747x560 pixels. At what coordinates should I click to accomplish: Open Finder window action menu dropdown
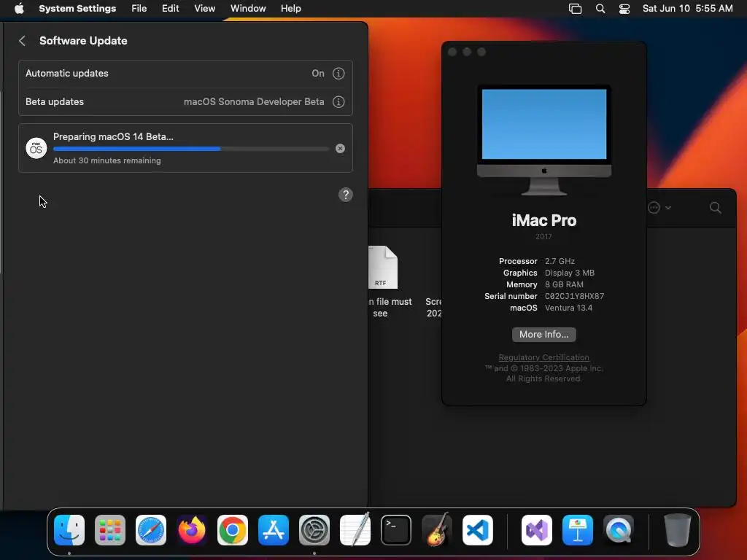[x=659, y=208]
